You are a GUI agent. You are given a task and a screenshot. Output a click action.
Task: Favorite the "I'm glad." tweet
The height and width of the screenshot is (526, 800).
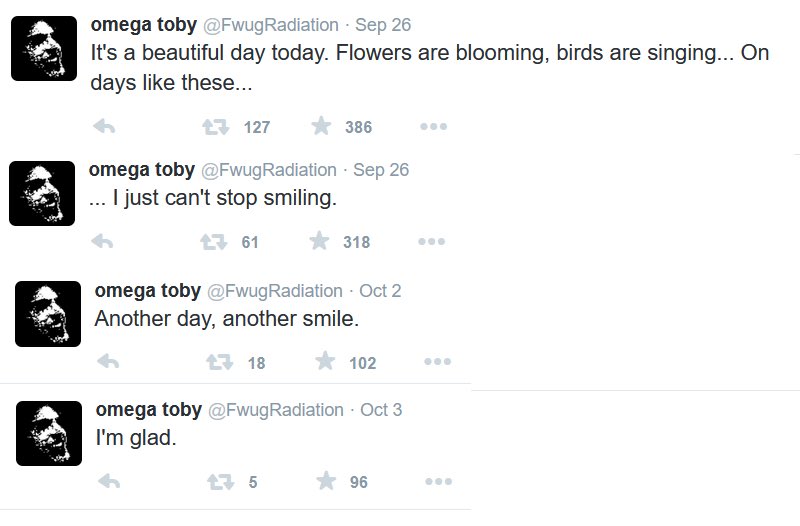[x=326, y=481]
